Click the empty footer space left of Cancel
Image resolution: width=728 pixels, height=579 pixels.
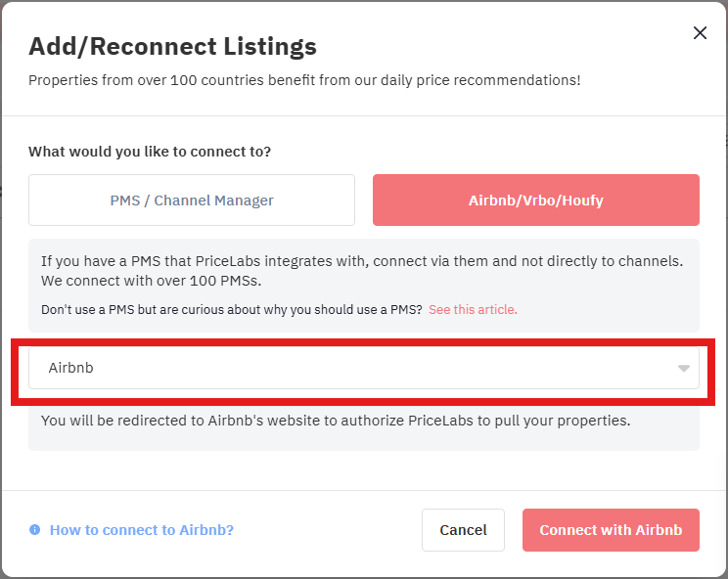328,530
